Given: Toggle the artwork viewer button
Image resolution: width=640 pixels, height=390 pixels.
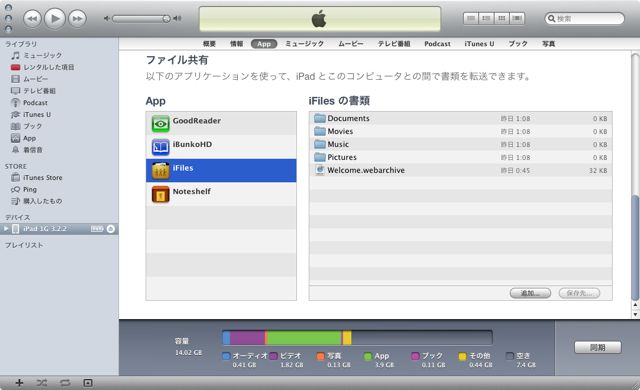Looking at the screenshot, I should click(88, 383).
